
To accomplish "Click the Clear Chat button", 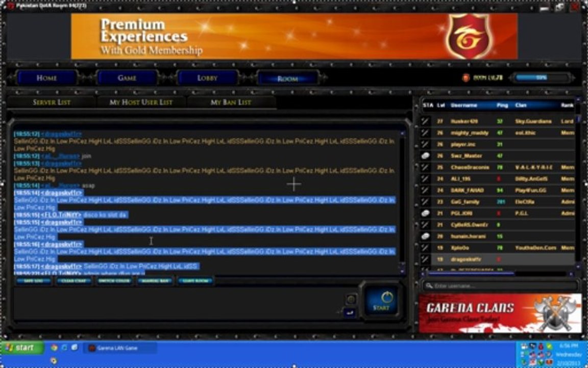I will 74,281.
